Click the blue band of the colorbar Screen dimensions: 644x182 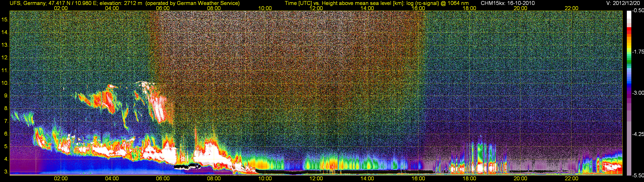point(629,80)
